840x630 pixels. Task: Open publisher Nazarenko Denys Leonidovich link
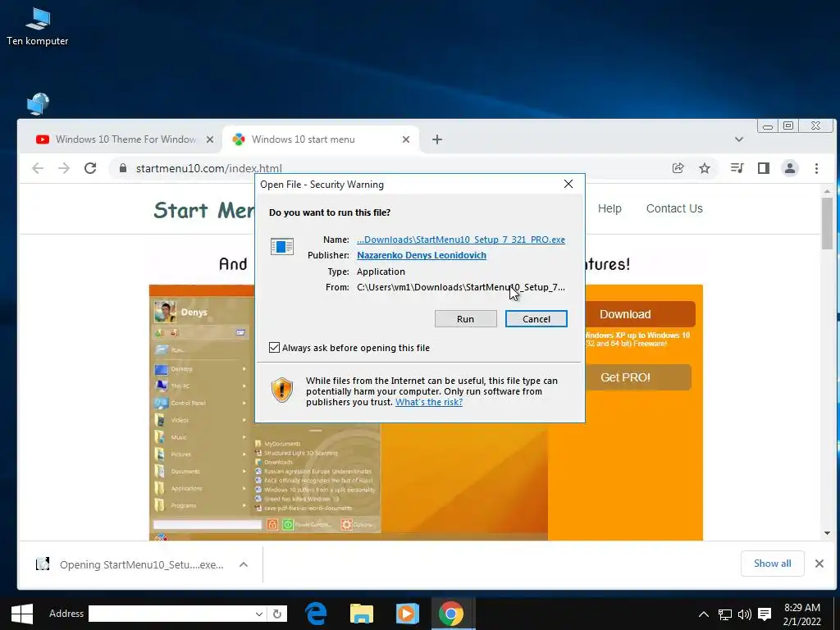click(x=422, y=255)
